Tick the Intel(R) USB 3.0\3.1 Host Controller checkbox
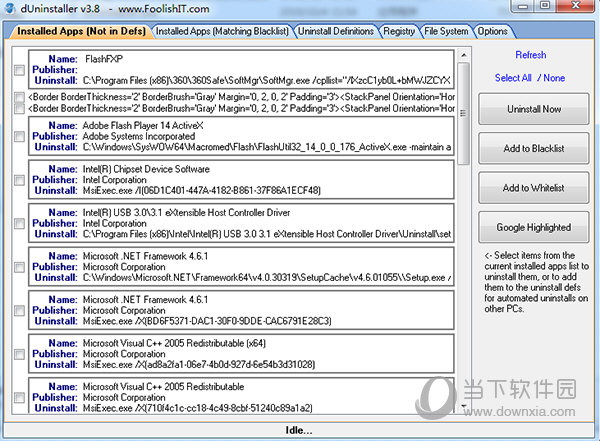This screenshot has height=441, width=600. [x=19, y=224]
